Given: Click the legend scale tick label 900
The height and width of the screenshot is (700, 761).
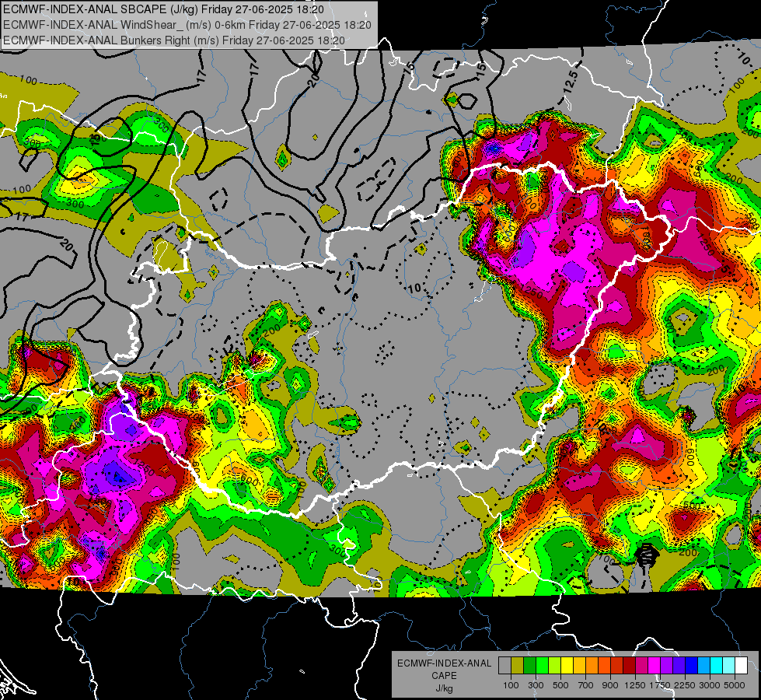Looking at the screenshot, I should tap(610, 685).
